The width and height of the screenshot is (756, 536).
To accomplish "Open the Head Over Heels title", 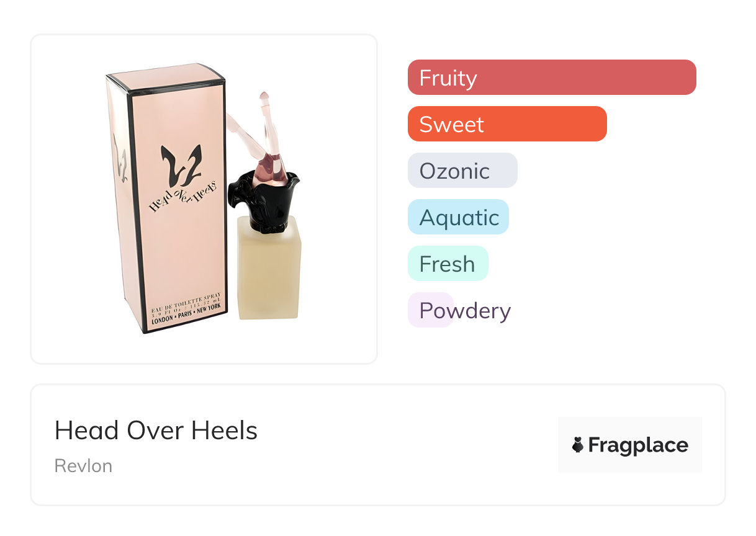I will tap(156, 431).
